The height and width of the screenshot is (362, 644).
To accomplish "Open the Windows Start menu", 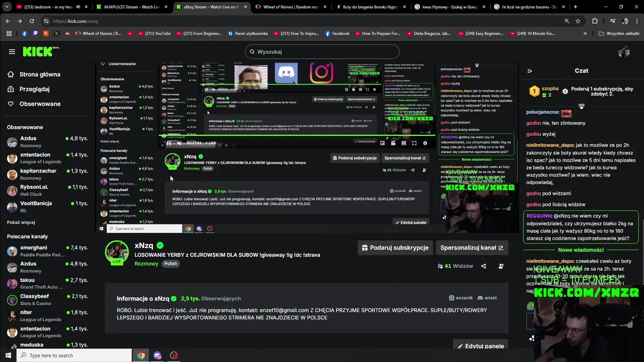I will [x=9, y=355].
